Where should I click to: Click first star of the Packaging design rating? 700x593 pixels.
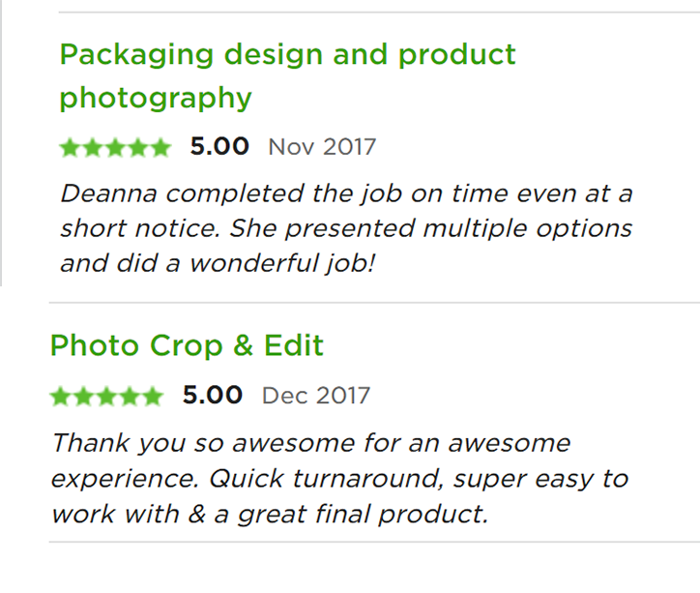tap(70, 148)
